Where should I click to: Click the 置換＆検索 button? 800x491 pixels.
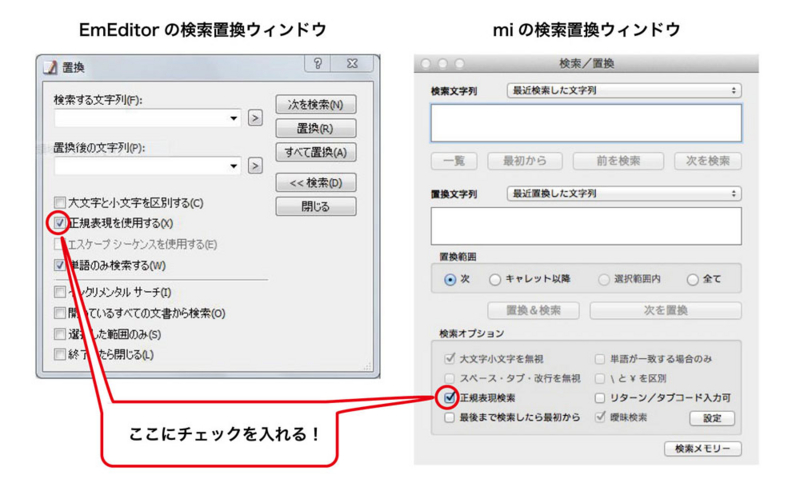pos(534,310)
